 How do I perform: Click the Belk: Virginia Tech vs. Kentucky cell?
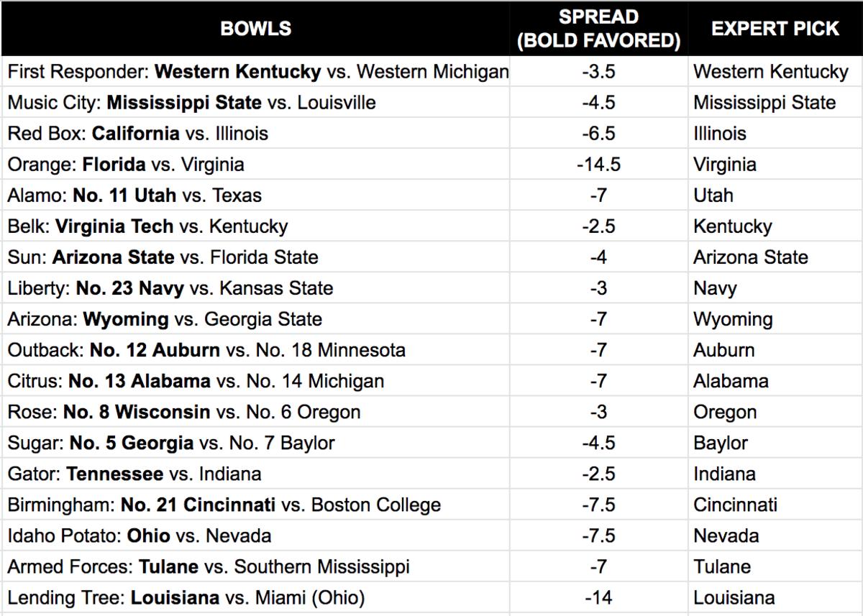(x=147, y=226)
